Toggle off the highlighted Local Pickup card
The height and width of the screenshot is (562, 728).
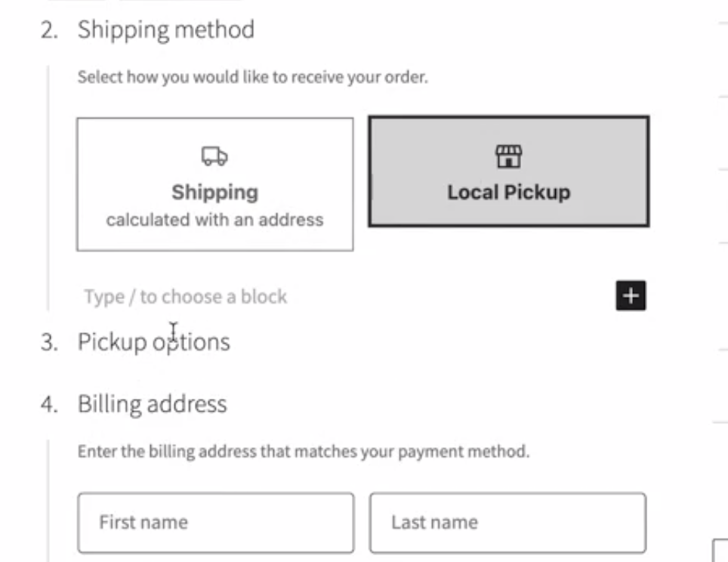(x=508, y=172)
